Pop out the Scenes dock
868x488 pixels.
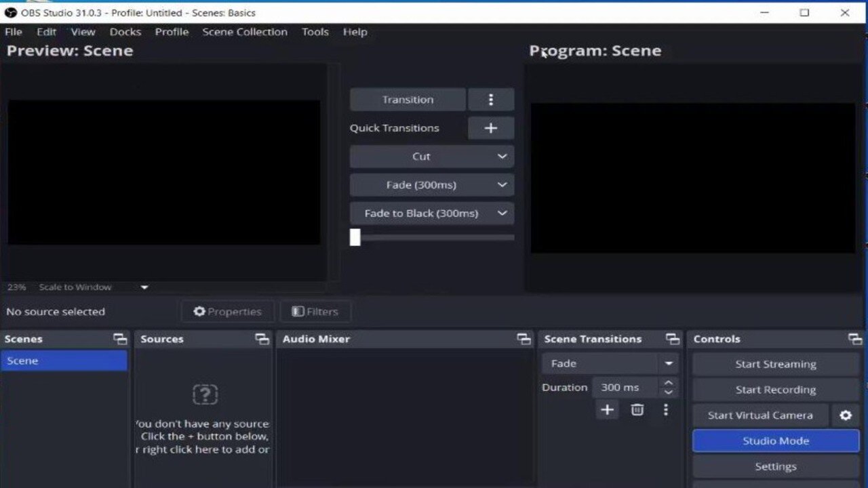click(120, 339)
